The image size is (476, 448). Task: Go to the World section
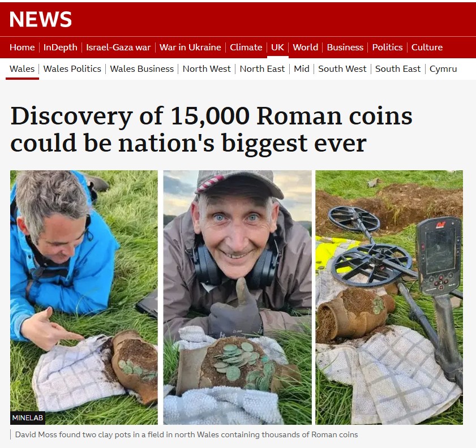point(306,48)
